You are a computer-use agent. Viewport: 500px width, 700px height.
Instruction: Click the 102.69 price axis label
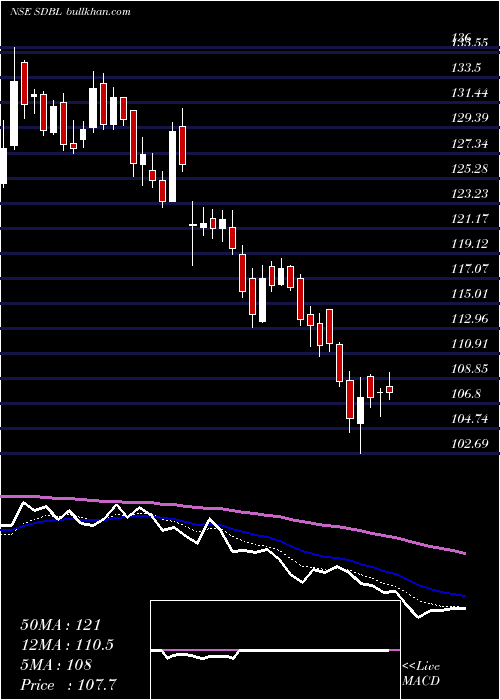469,444
